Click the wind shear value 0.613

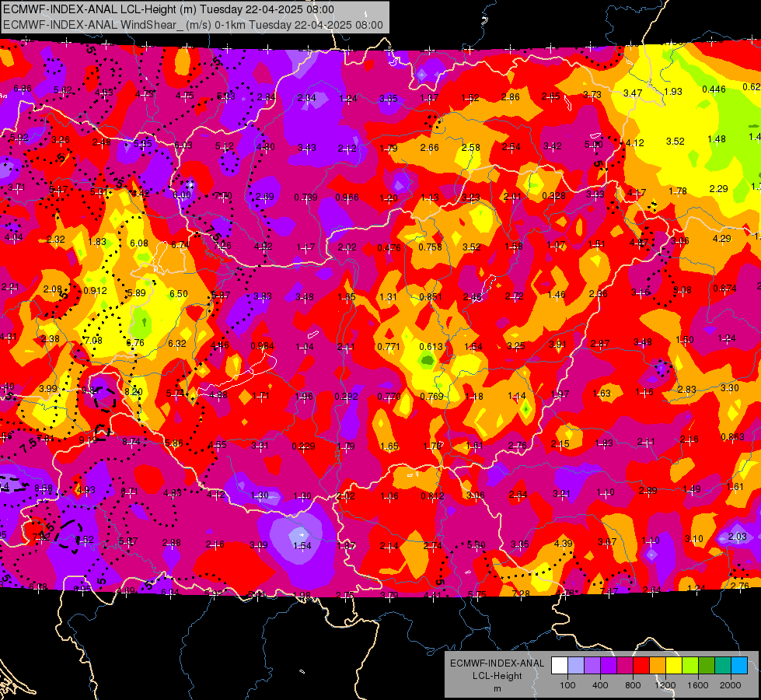point(431,346)
